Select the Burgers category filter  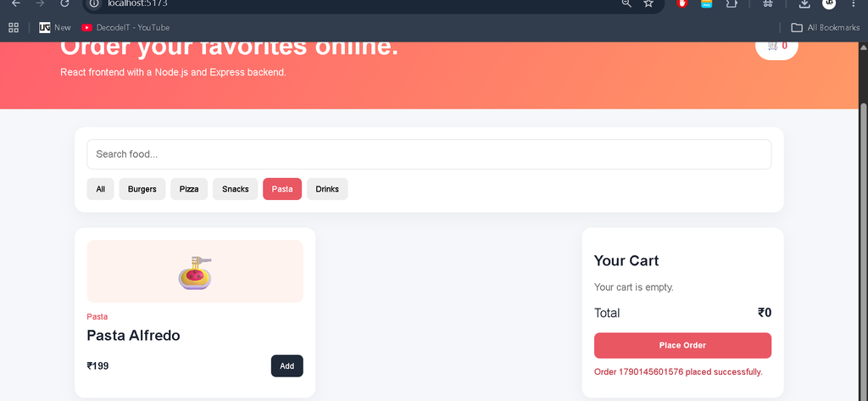142,189
